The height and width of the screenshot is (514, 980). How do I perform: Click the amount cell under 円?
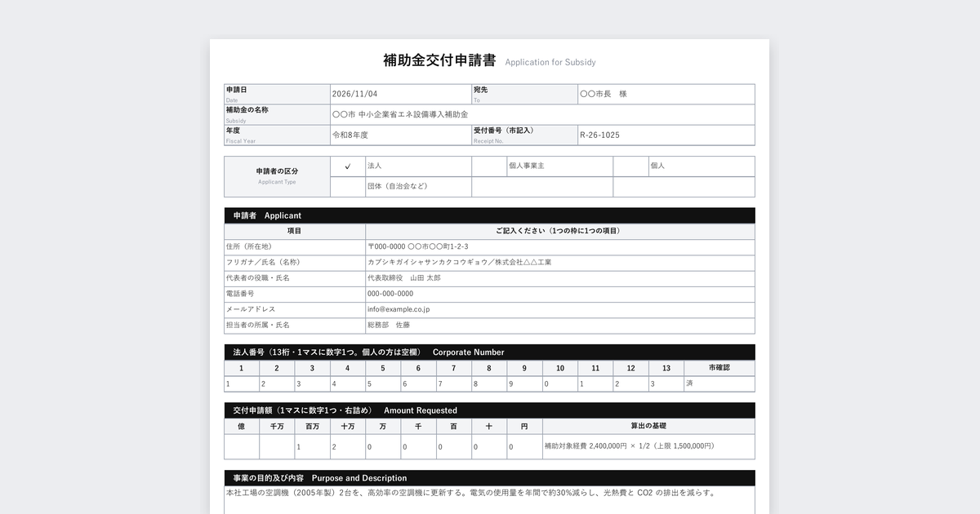click(524, 447)
